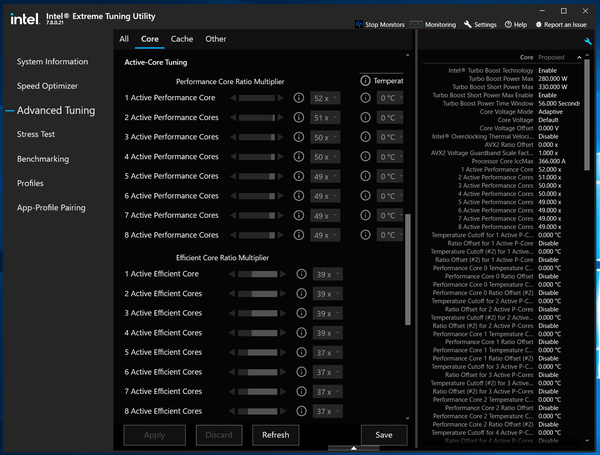Click slider for 1 Active Performance Core
Viewport: 600px width, 455px height.
257,98
